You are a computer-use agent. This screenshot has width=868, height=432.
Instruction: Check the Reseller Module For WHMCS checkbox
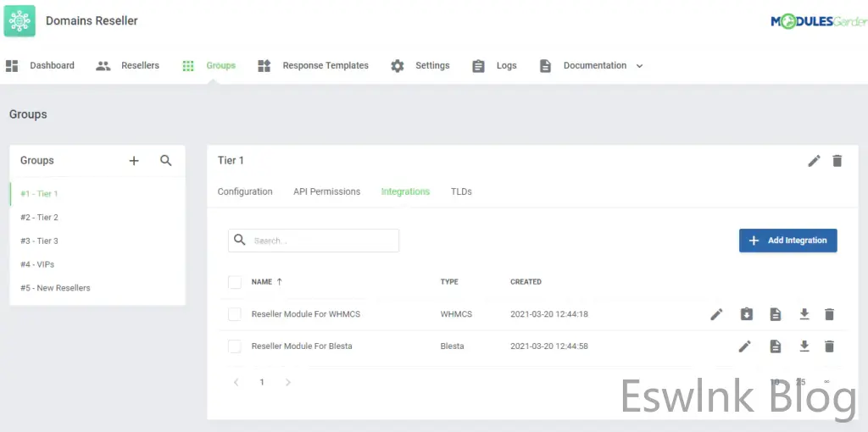click(235, 314)
